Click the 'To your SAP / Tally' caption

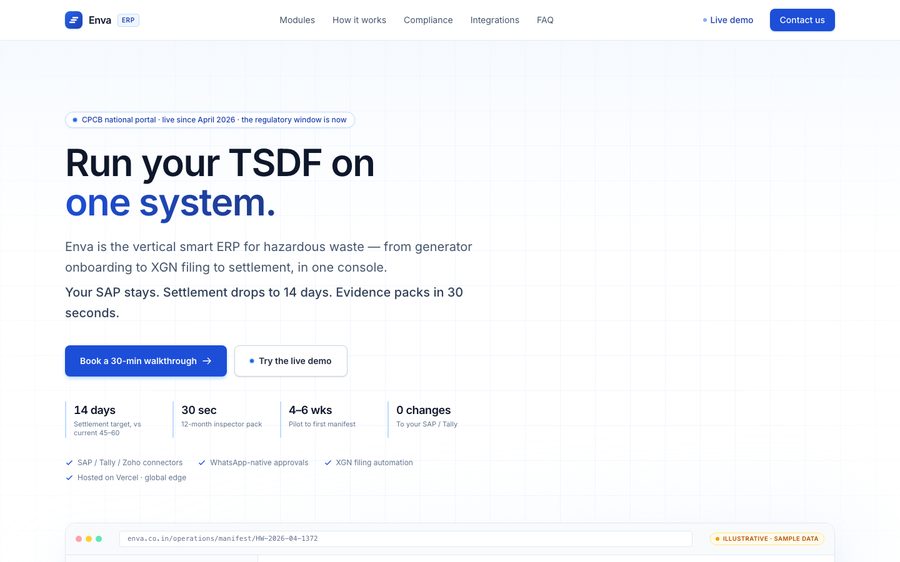point(426,424)
